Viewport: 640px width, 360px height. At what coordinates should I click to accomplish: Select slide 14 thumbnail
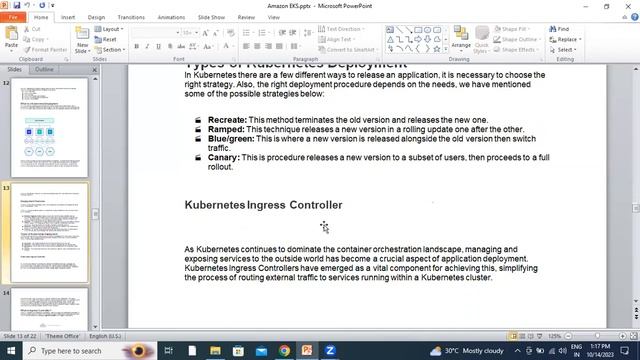pyautogui.click(x=49, y=309)
